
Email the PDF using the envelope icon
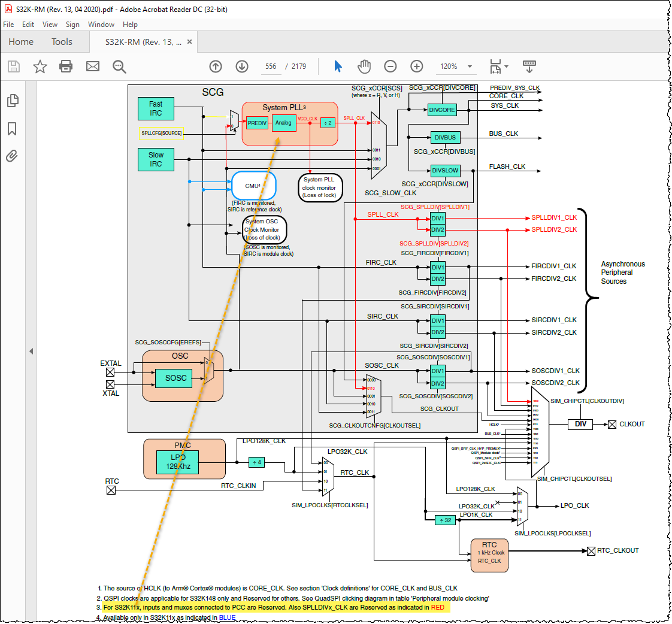pos(92,66)
